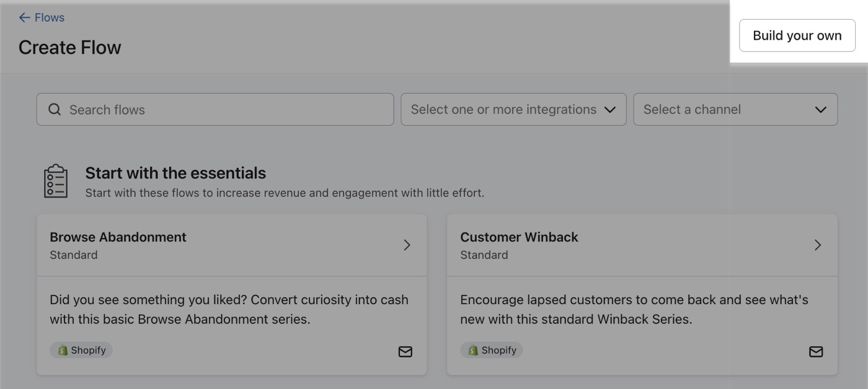Click the Create Flow page title

pos(70,48)
